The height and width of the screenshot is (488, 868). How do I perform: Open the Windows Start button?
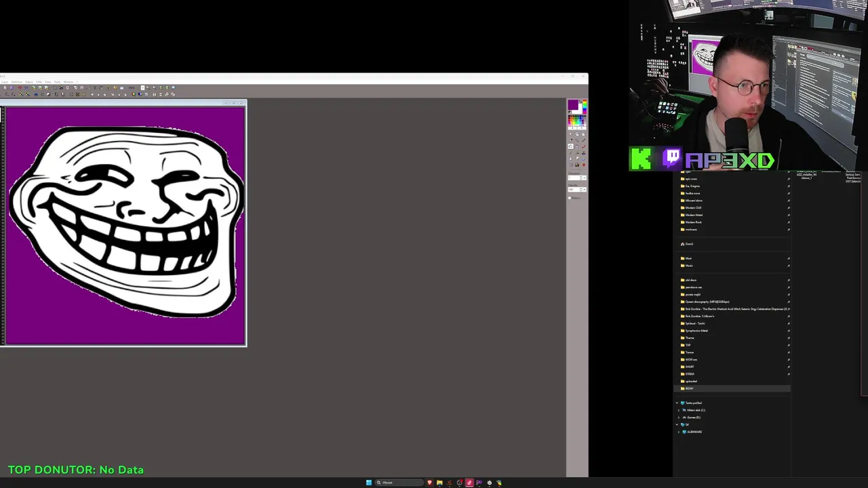tap(369, 483)
